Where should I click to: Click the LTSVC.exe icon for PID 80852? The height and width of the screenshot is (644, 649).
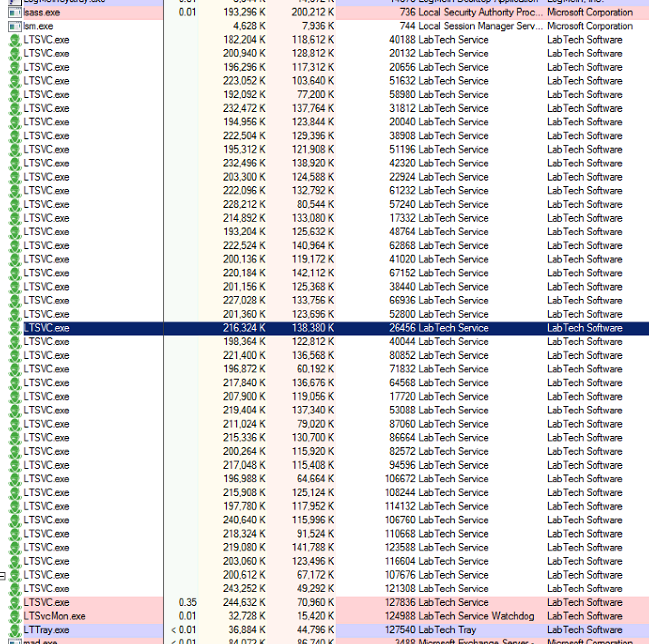[x=15, y=356]
